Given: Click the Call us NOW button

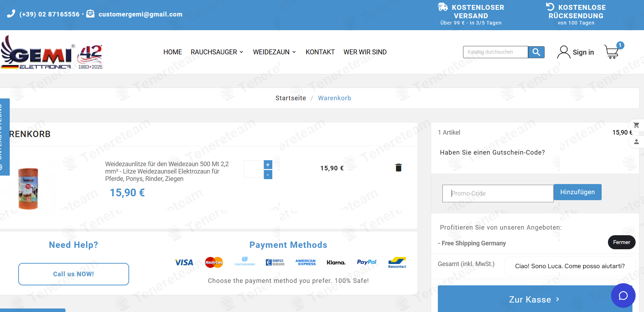Looking at the screenshot, I should coord(73,274).
